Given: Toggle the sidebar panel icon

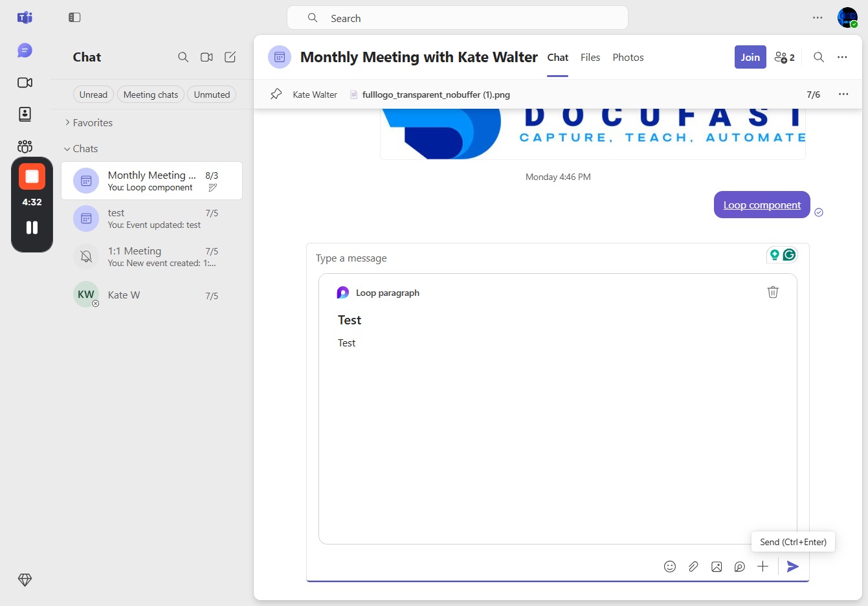Looking at the screenshot, I should coord(74,17).
